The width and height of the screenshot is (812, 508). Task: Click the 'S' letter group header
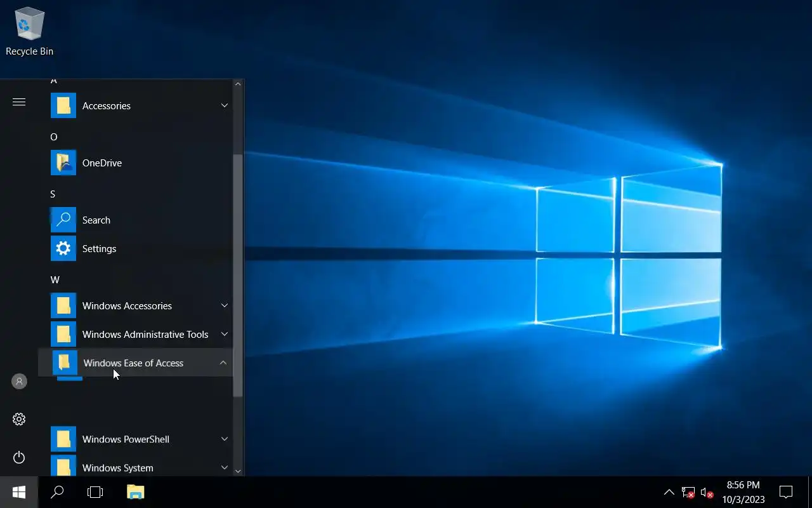point(53,194)
